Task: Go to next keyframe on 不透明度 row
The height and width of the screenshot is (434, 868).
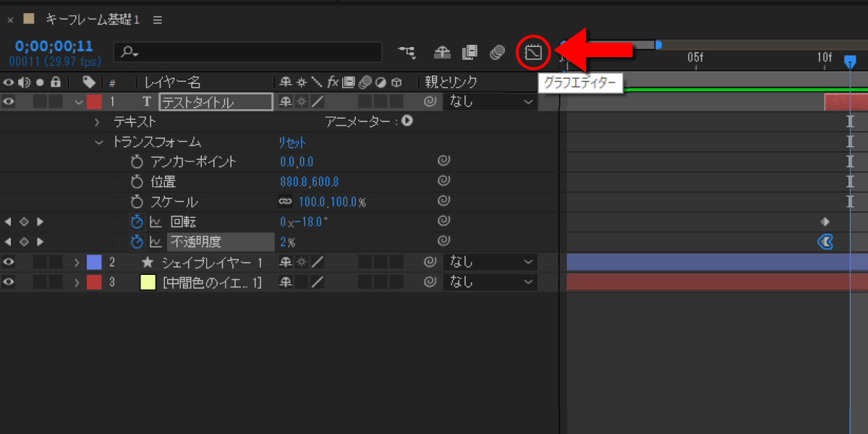Action: point(41,242)
